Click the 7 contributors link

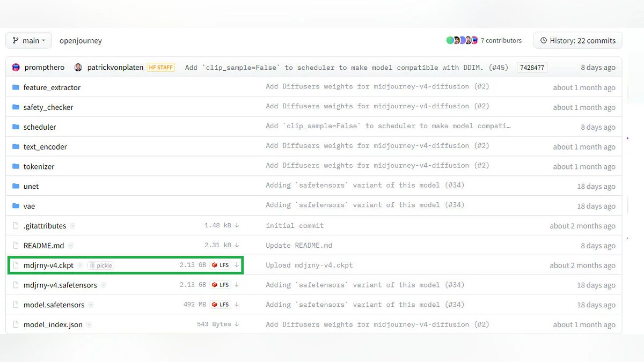[501, 40]
